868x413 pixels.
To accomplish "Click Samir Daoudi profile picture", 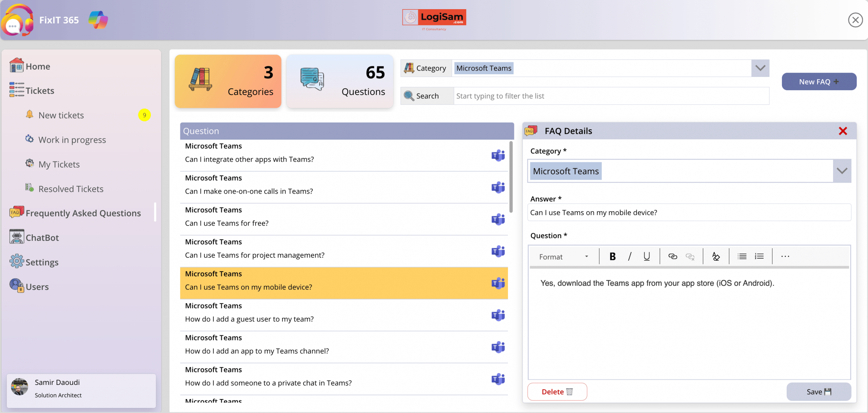I will tap(19, 387).
